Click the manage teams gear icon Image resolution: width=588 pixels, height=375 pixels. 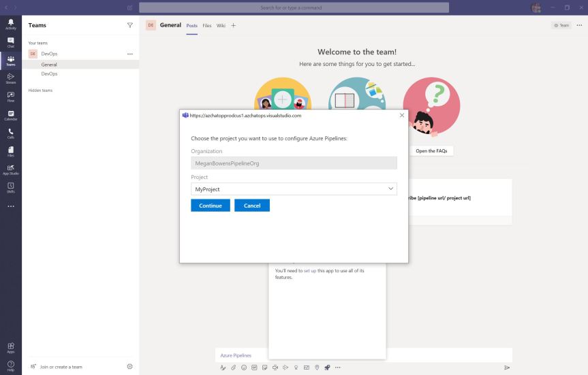point(130,367)
